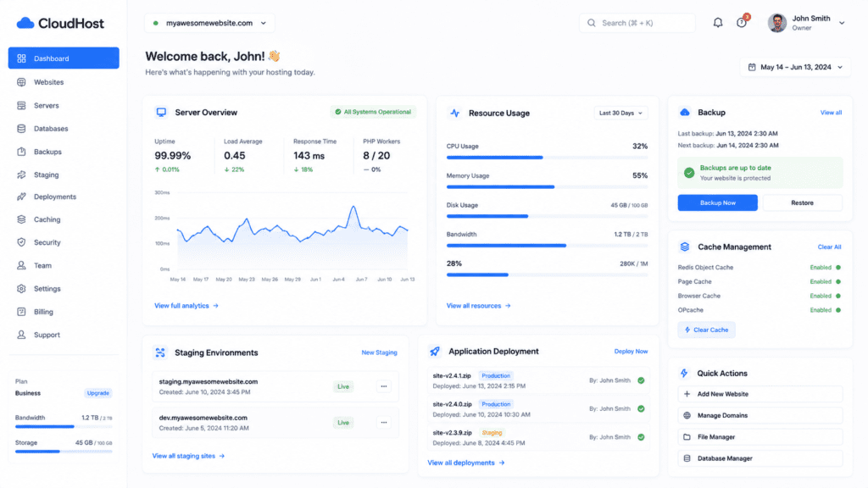Click the Deploy Now link
Screen dimensions: 868x488
(x=631, y=352)
